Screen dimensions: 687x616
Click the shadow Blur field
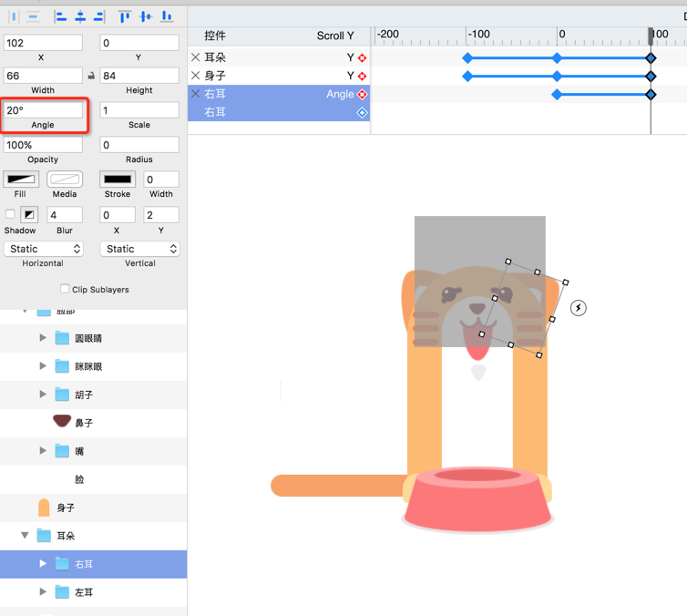tap(65, 215)
